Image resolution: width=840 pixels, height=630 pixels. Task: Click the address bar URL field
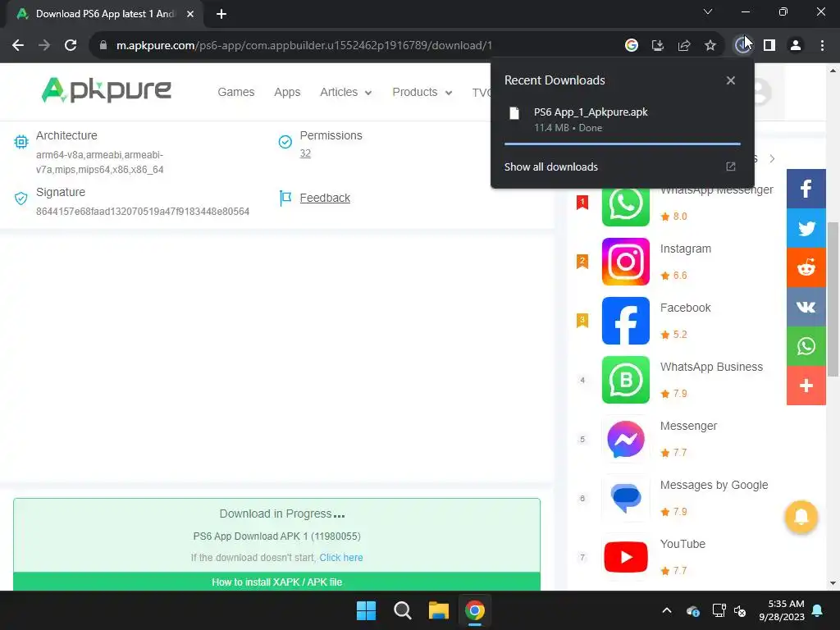tap(356, 46)
